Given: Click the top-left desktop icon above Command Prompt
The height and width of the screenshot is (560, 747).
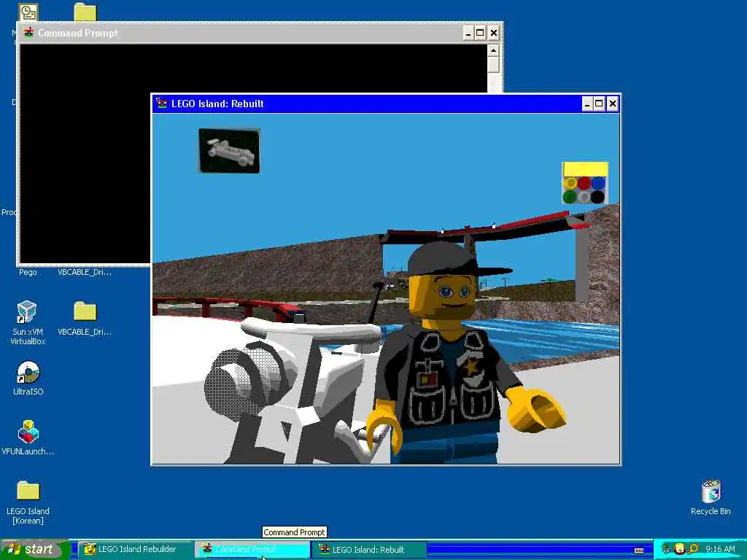Looking at the screenshot, I should (28, 12).
